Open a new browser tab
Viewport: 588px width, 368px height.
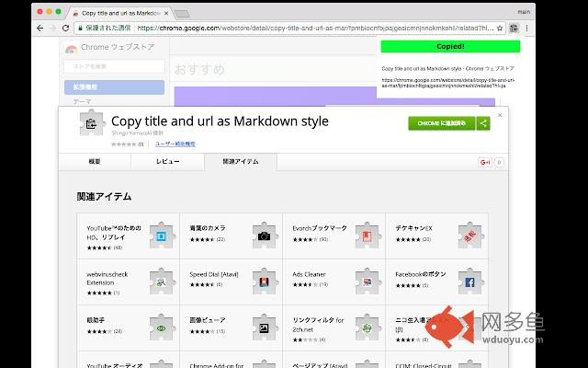pos(183,15)
